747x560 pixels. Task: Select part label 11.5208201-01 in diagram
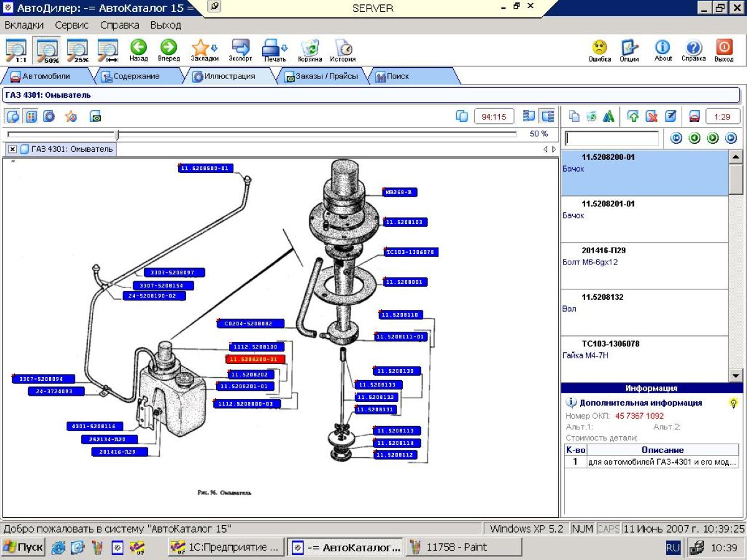pos(245,386)
